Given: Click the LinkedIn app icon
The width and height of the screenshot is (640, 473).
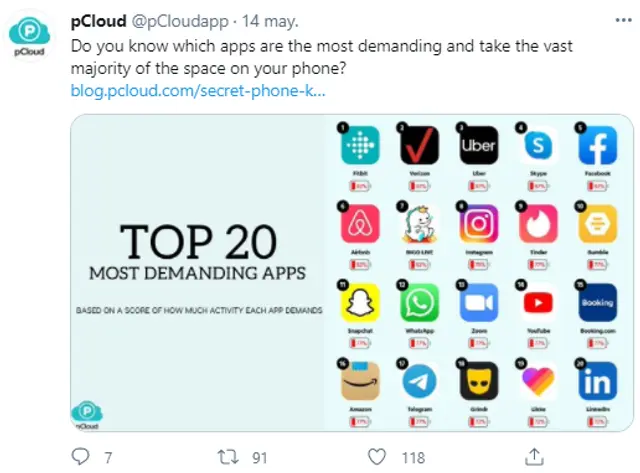Looking at the screenshot, I should click(x=596, y=382).
